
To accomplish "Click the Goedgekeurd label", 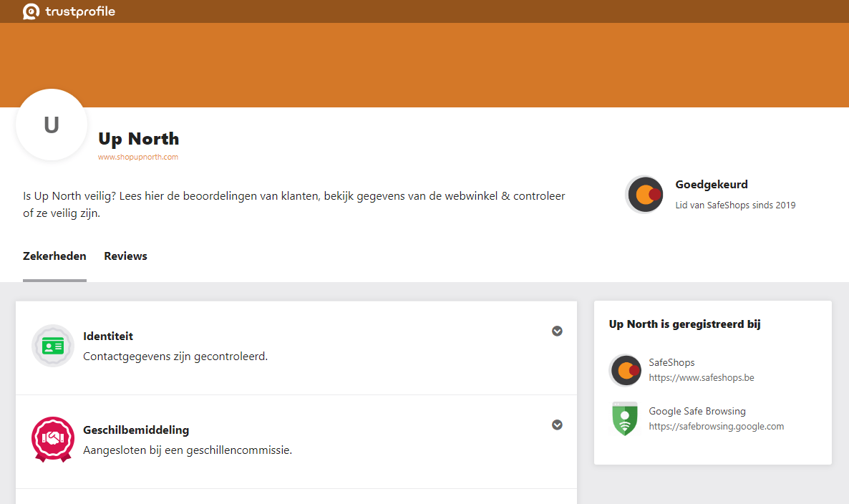I will point(712,185).
